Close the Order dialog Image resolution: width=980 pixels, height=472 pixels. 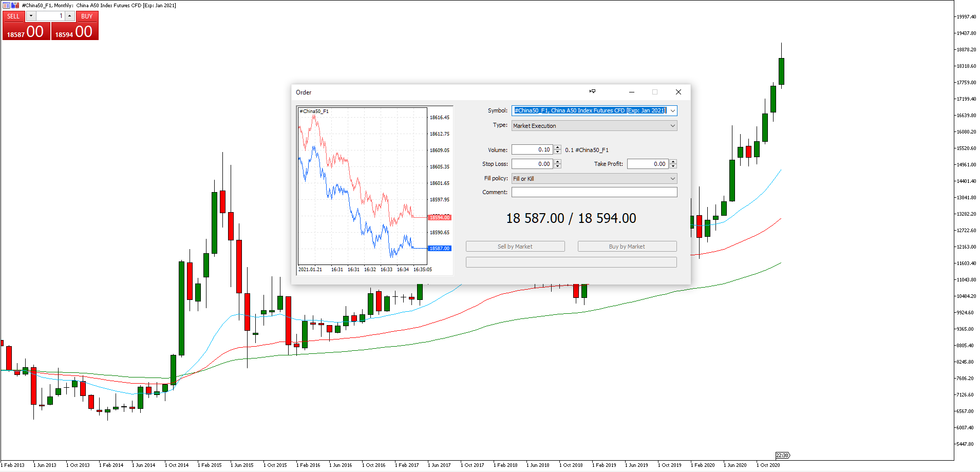(678, 92)
